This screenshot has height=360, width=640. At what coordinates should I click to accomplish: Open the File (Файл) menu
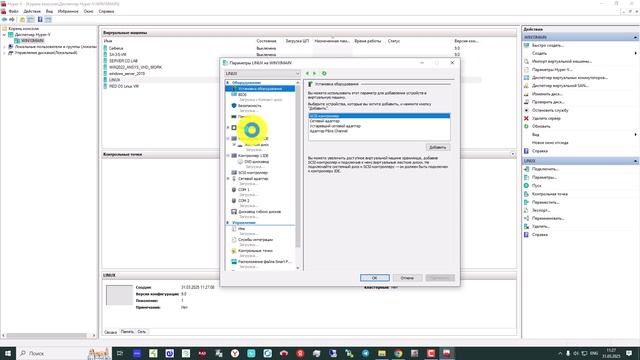click(x=13, y=11)
